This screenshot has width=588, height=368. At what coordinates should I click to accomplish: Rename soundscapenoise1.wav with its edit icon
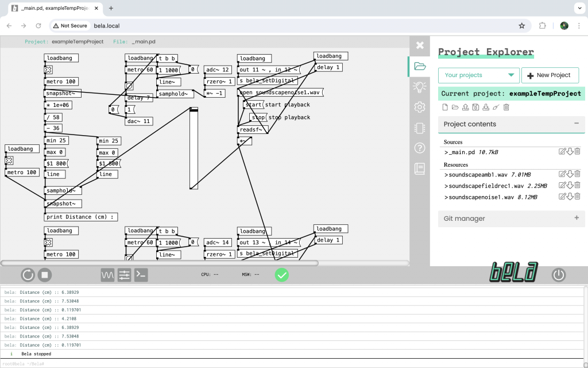click(562, 197)
